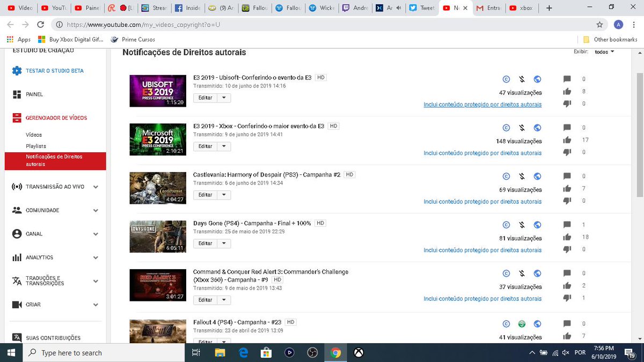644x362 pixels.
Task: Click the Gerenciador de Vídeos icon
Action: tap(17, 118)
